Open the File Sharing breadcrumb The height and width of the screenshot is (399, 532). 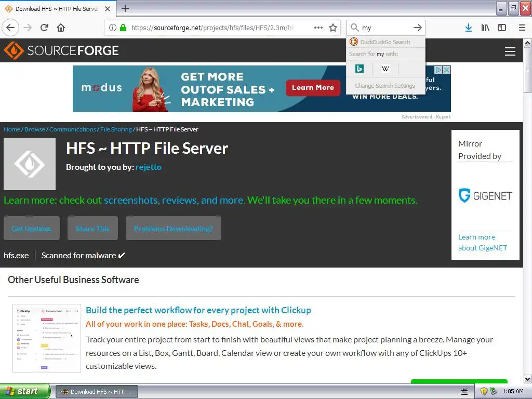coord(116,129)
